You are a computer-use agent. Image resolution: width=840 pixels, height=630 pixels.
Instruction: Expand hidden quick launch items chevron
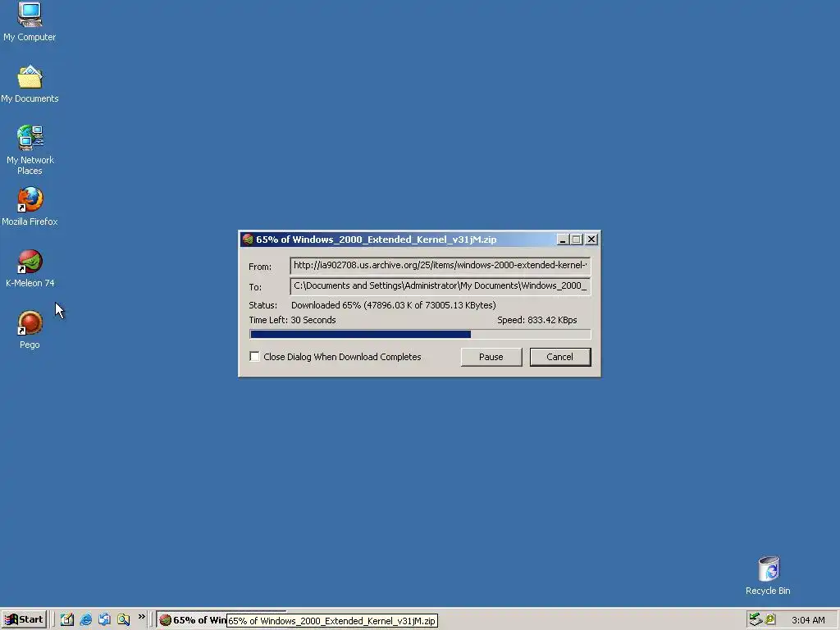click(141, 617)
